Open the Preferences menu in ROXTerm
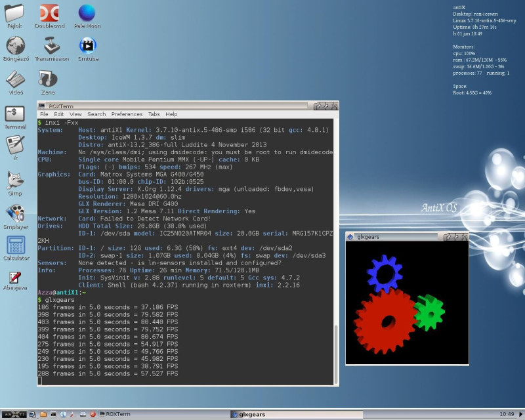The width and height of the screenshot is (525, 420). [127, 114]
